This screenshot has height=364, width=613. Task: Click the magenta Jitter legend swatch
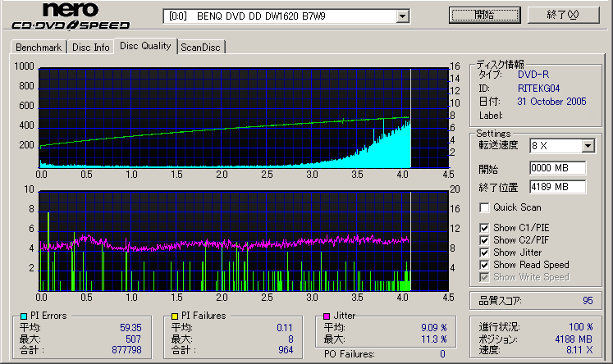327,316
